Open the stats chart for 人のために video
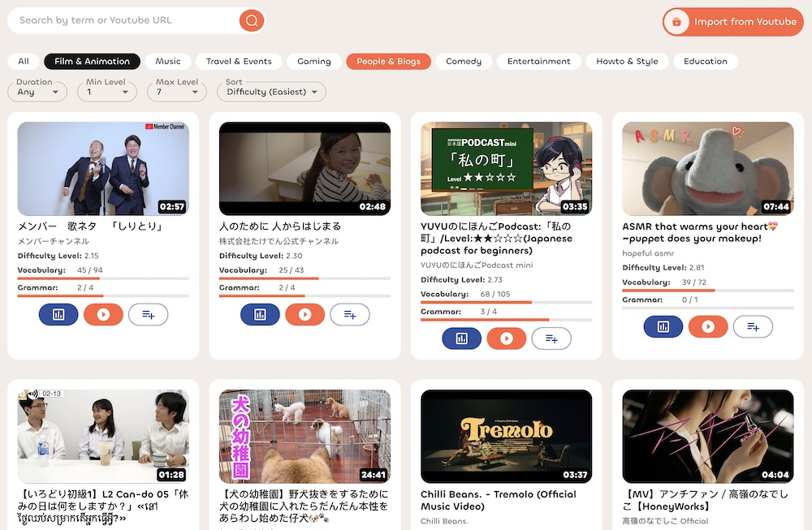Image resolution: width=812 pixels, height=530 pixels. tap(259, 314)
